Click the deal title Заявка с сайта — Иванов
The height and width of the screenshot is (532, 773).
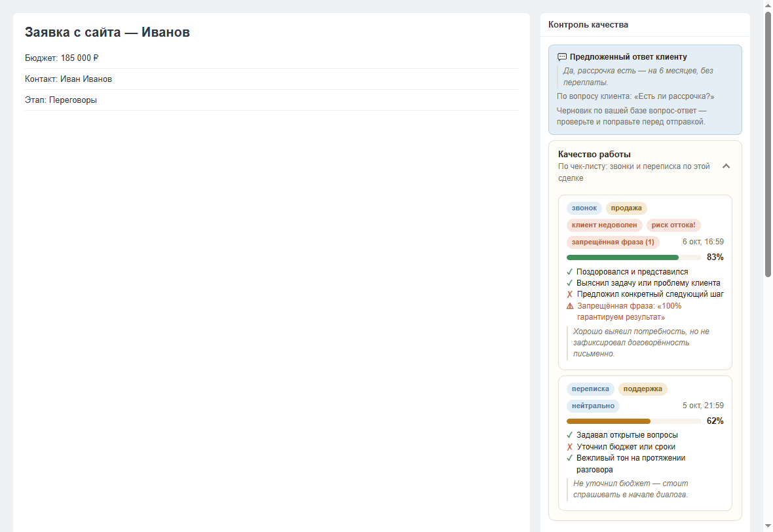pyautogui.click(x=107, y=32)
